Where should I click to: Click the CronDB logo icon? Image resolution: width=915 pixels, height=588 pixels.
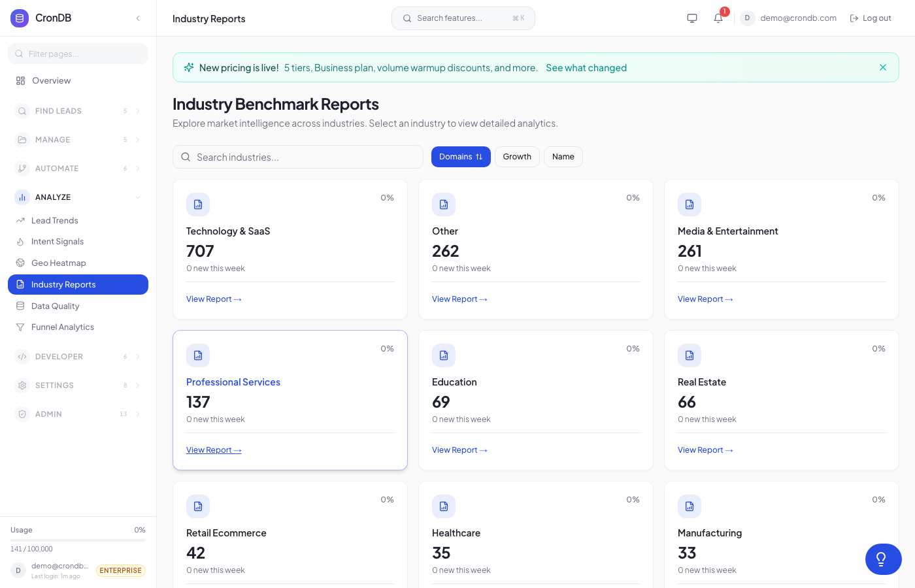click(20, 18)
